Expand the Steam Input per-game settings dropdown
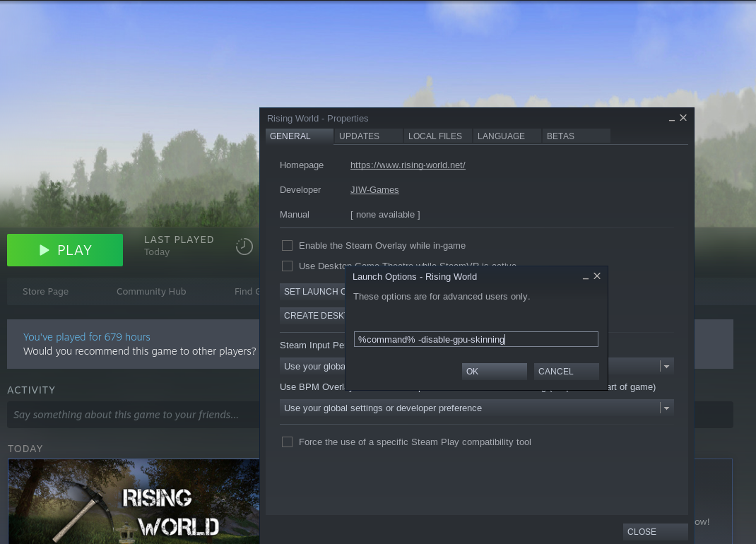Screen dimensions: 756x544 tap(666, 366)
